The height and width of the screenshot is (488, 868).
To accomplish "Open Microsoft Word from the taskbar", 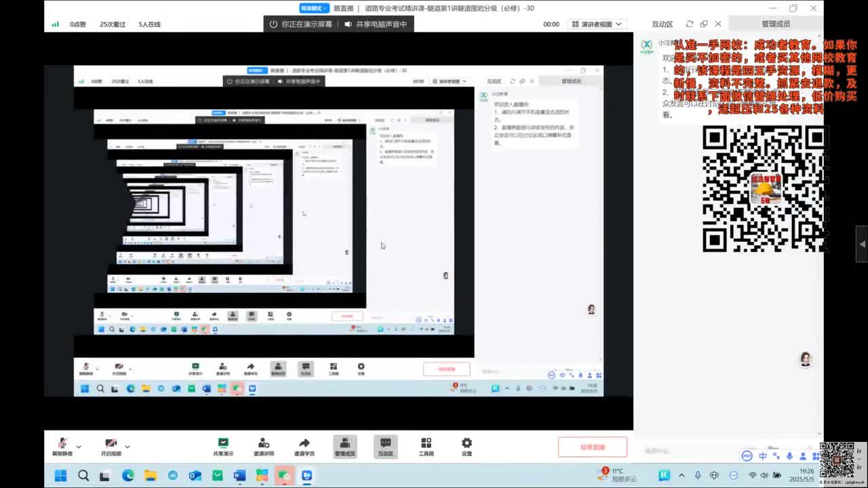I will pyautogui.click(x=240, y=475).
